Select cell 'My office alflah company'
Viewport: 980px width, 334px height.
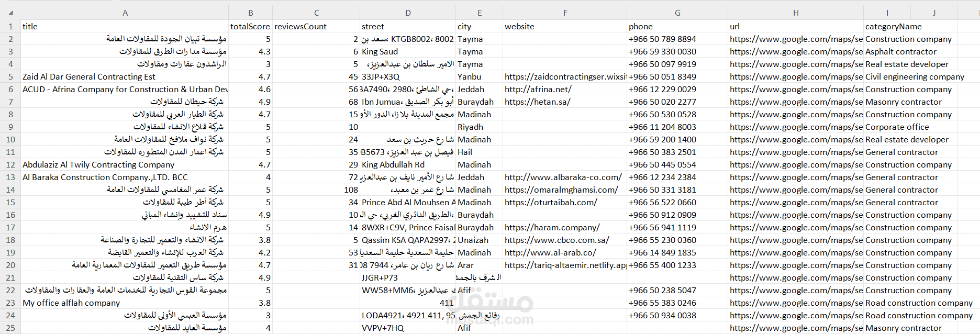click(x=125, y=303)
